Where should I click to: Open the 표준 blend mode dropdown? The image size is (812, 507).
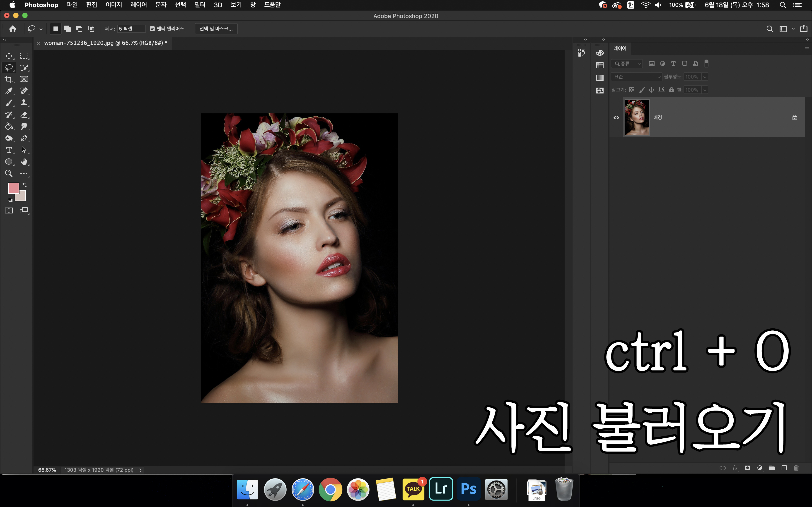pos(636,77)
